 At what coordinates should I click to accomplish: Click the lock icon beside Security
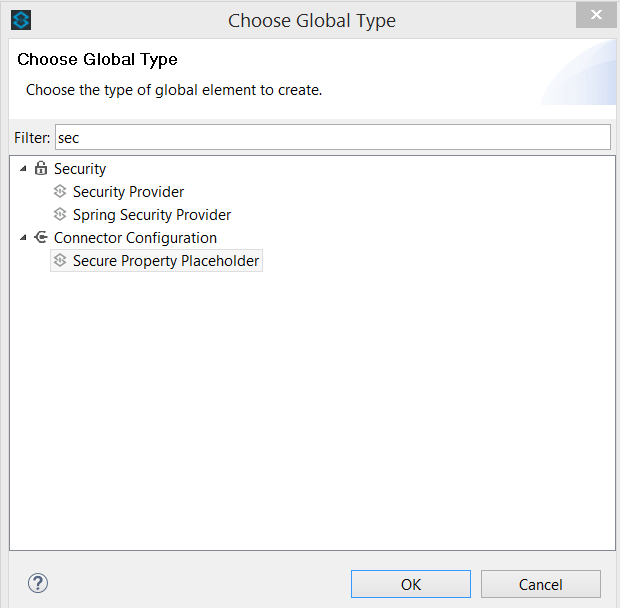41,169
